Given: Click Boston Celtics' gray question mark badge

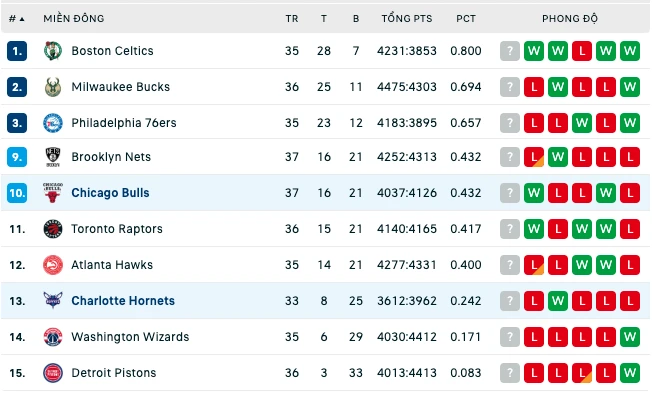Looking at the screenshot, I should pyautogui.click(x=510, y=51).
